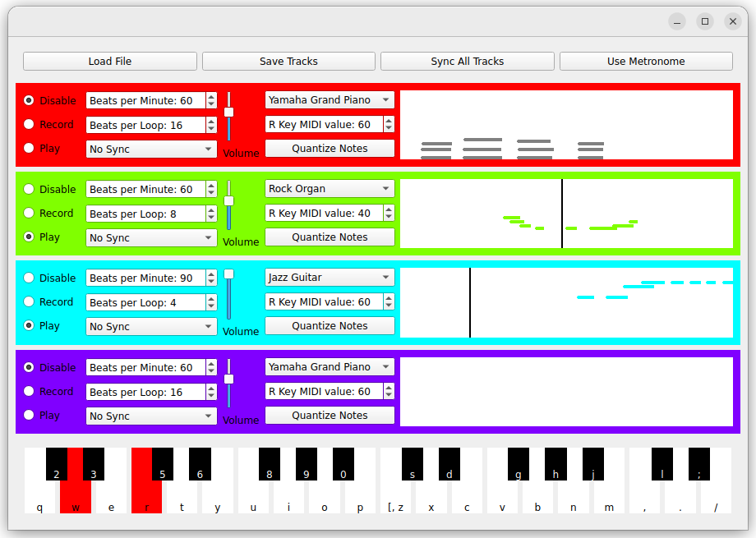Image resolution: width=756 pixels, height=538 pixels.
Task: Click Quantize Notes on the cyan track
Action: [330, 326]
